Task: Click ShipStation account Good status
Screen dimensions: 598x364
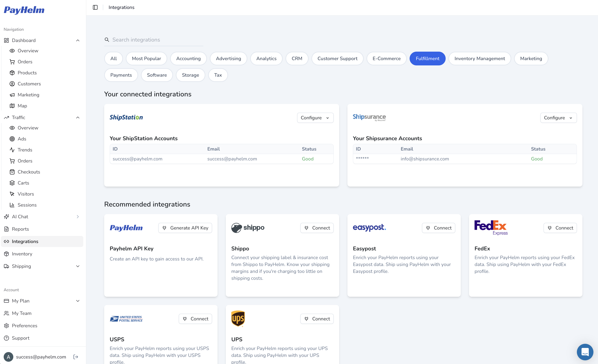Action: 307,159
